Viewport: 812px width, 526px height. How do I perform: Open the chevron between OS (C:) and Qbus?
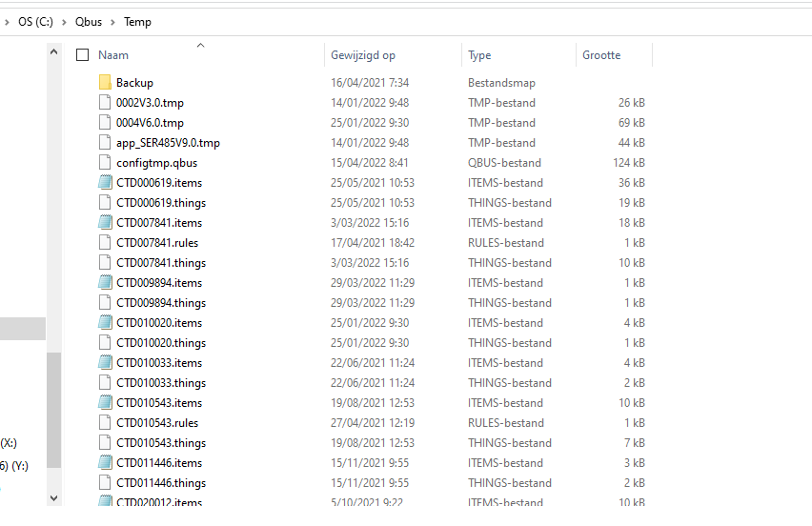64,22
